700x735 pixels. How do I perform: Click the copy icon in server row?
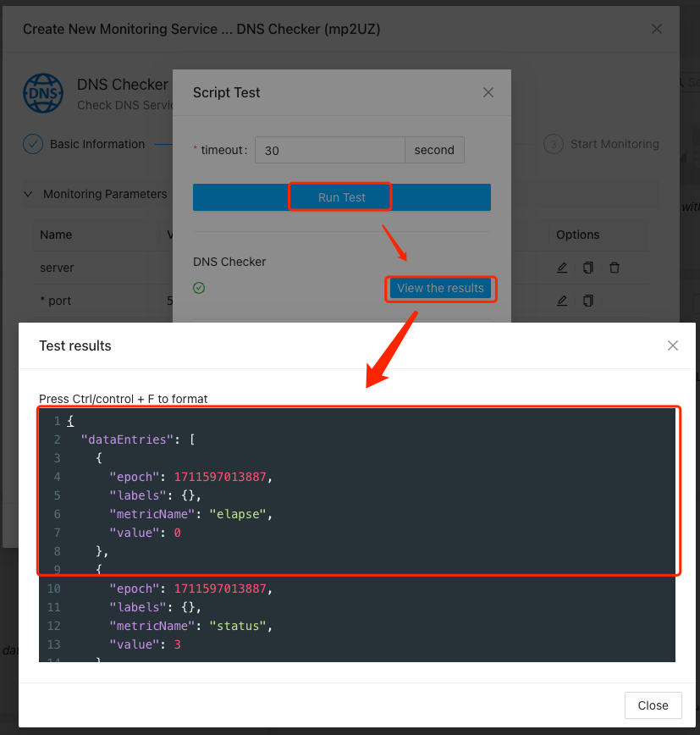(x=588, y=268)
